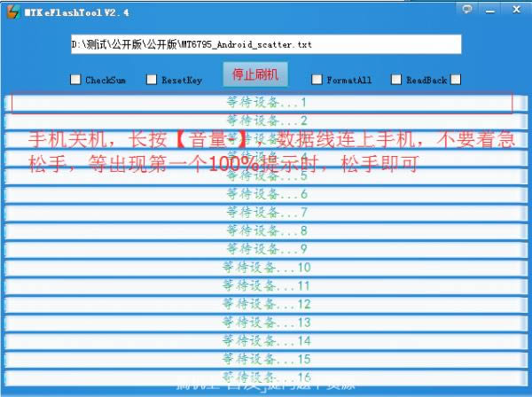Toggle the unlabeled checkbox right of ReadBack
This screenshot has height=397, width=532.
[x=456, y=80]
